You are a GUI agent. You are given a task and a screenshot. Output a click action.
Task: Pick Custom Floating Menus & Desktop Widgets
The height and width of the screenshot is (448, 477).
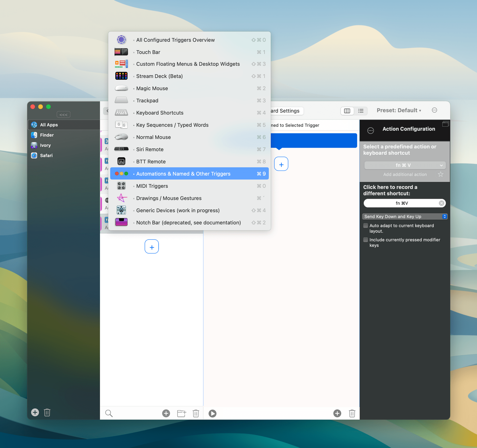click(189, 64)
